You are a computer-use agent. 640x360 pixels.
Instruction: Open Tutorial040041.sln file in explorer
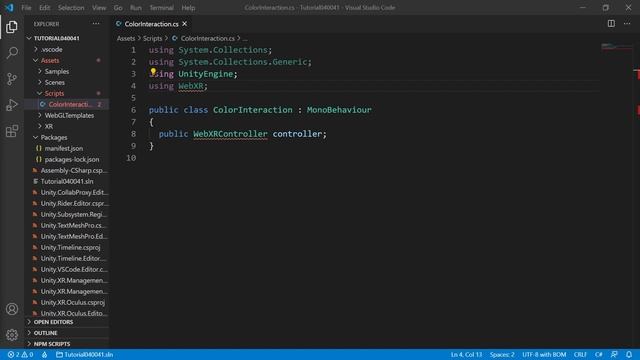(x=67, y=182)
